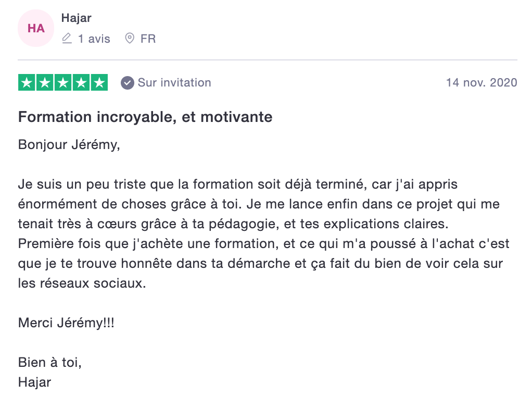The width and height of the screenshot is (532, 395).
Task: Open review title "Formation incroyable, et motivante"
Action: coord(145,117)
